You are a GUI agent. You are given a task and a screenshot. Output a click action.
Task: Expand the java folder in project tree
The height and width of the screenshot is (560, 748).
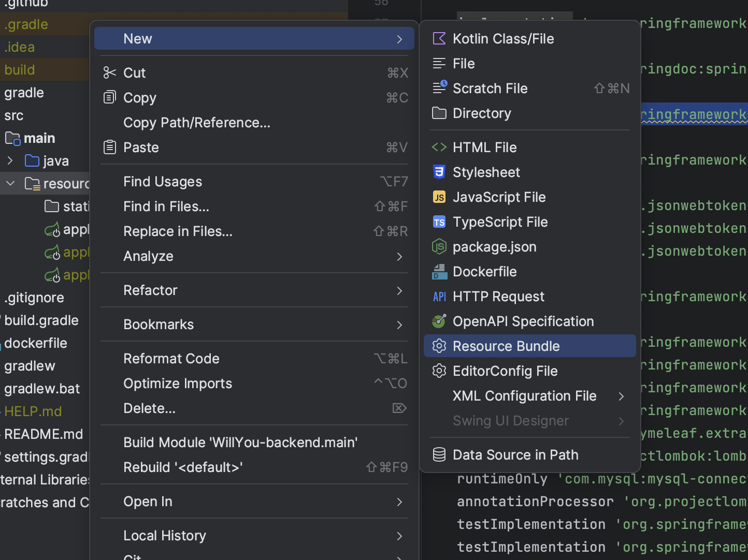tap(10, 161)
